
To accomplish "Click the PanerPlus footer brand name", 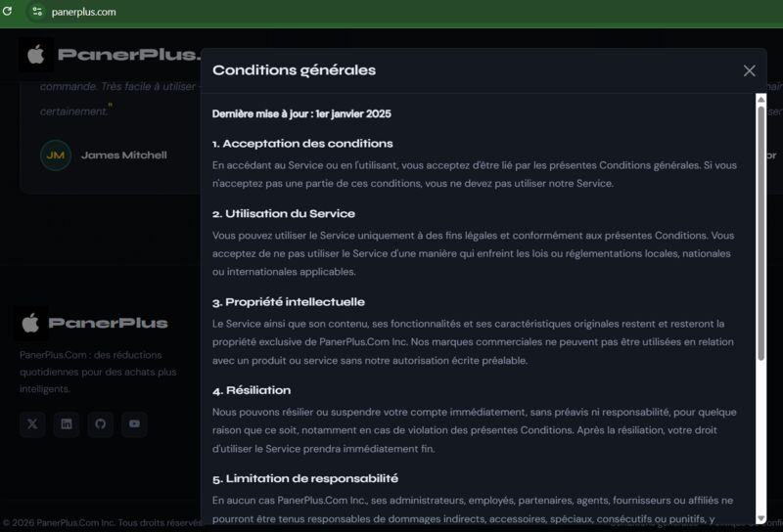I will coord(108,323).
